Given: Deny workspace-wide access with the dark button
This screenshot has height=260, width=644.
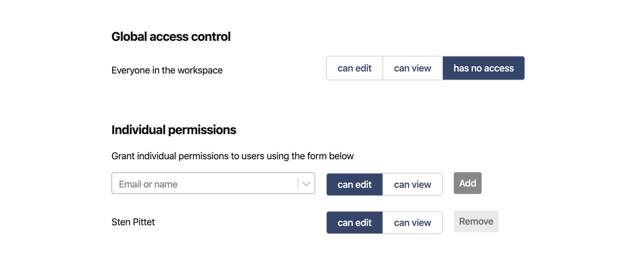Looking at the screenshot, I should [483, 68].
